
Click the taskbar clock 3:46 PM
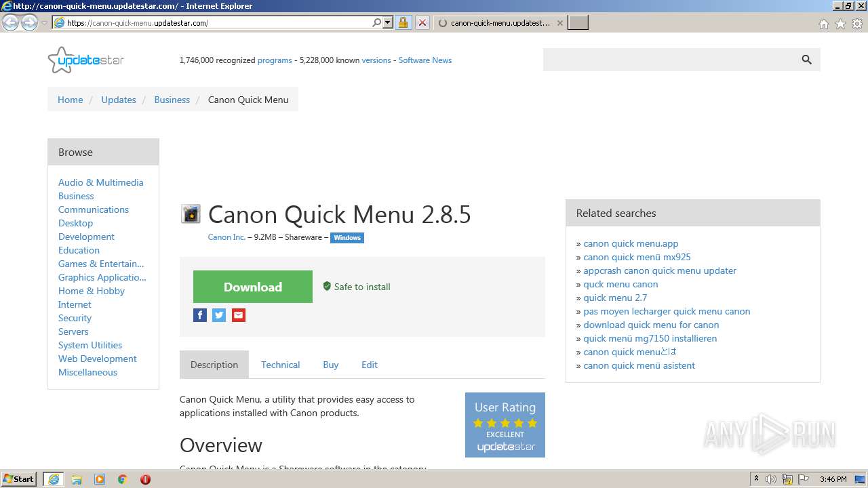(833, 479)
